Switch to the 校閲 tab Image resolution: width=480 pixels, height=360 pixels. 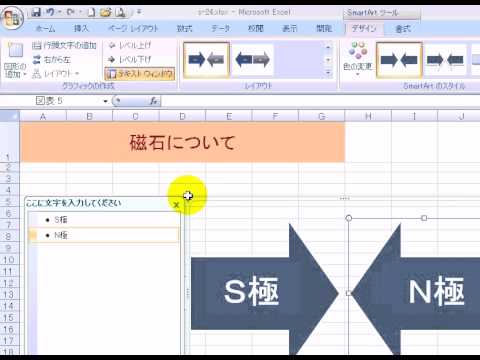[x=255, y=29]
